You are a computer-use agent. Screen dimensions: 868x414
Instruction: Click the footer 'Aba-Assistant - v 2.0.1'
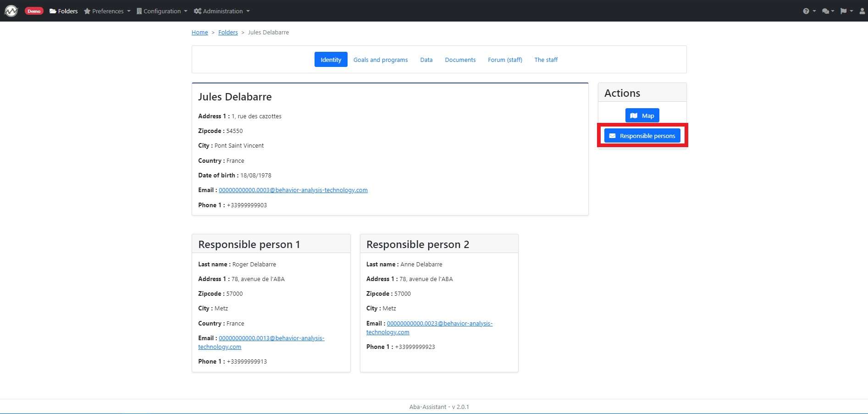tap(439, 407)
